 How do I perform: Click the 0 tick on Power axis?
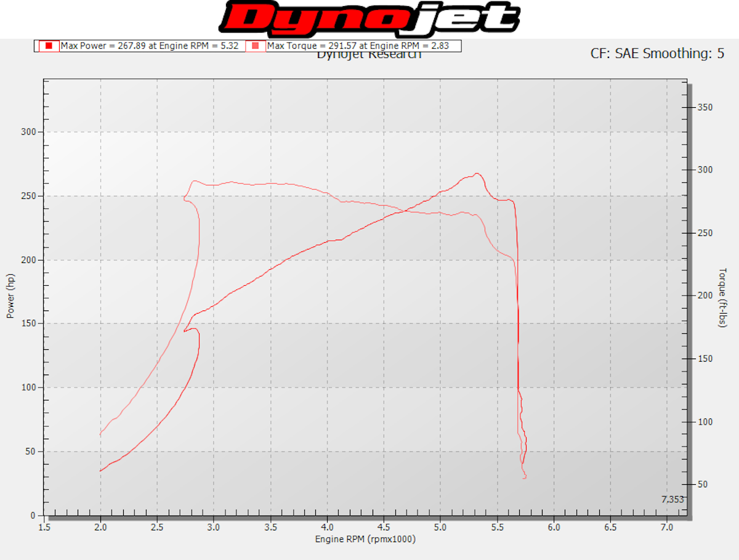click(x=34, y=516)
